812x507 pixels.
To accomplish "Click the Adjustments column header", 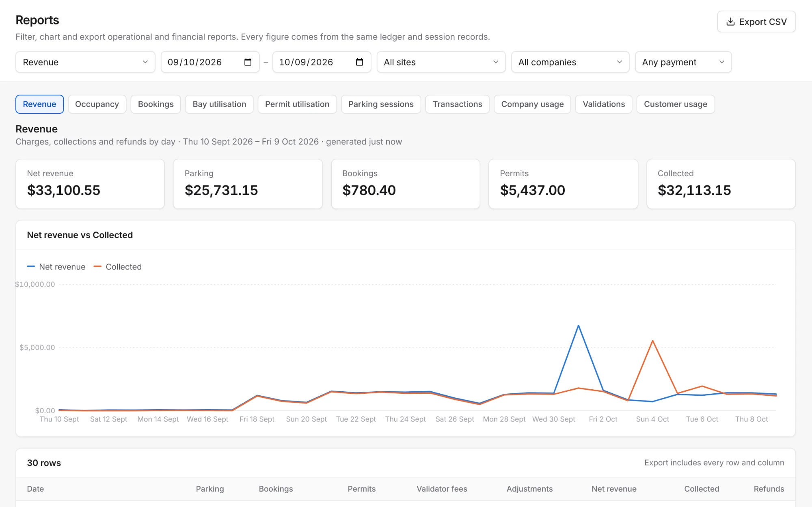I will 529,489.
